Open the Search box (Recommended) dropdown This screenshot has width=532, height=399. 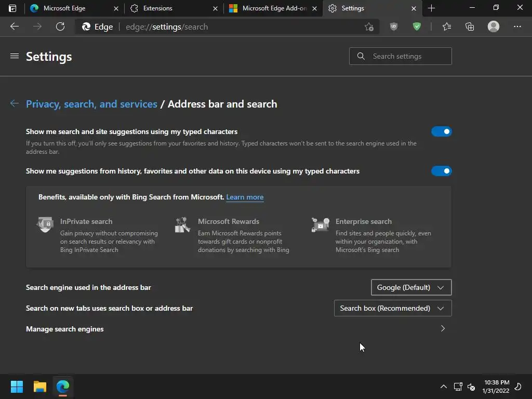click(x=393, y=308)
